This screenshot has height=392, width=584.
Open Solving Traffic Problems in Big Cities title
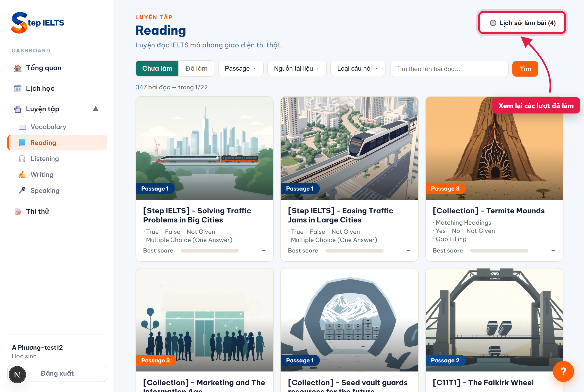(197, 215)
